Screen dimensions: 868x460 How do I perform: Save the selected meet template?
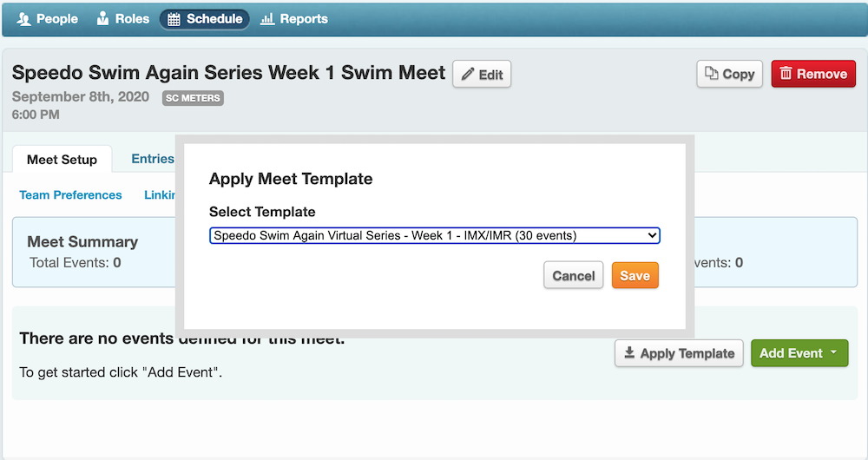coord(635,276)
